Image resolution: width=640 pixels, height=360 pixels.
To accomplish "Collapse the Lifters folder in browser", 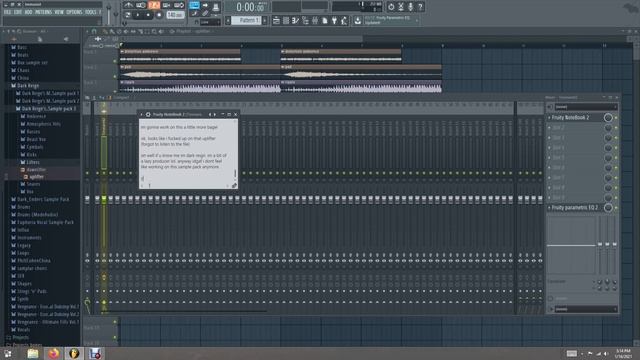I will tap(33, 162).
